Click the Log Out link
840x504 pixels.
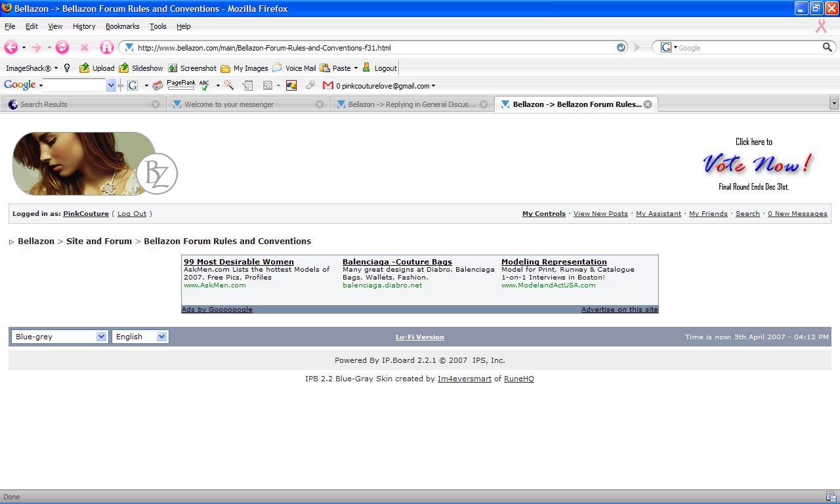point(132,214)
